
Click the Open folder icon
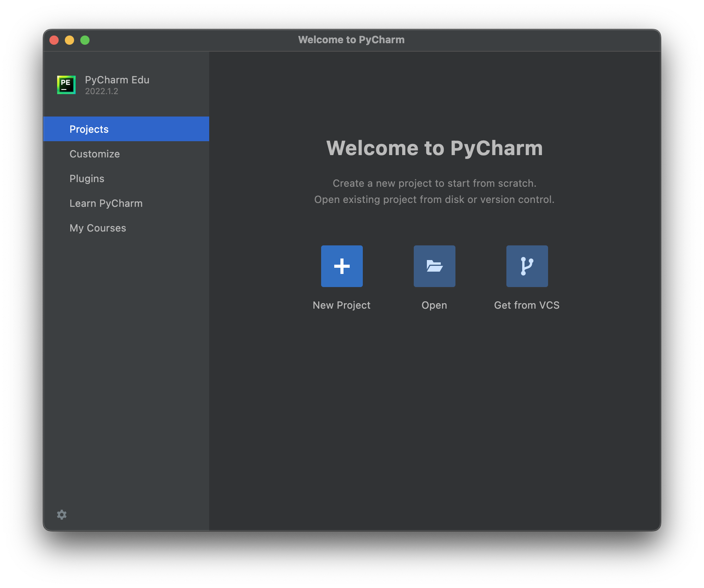tap(434, 266)
